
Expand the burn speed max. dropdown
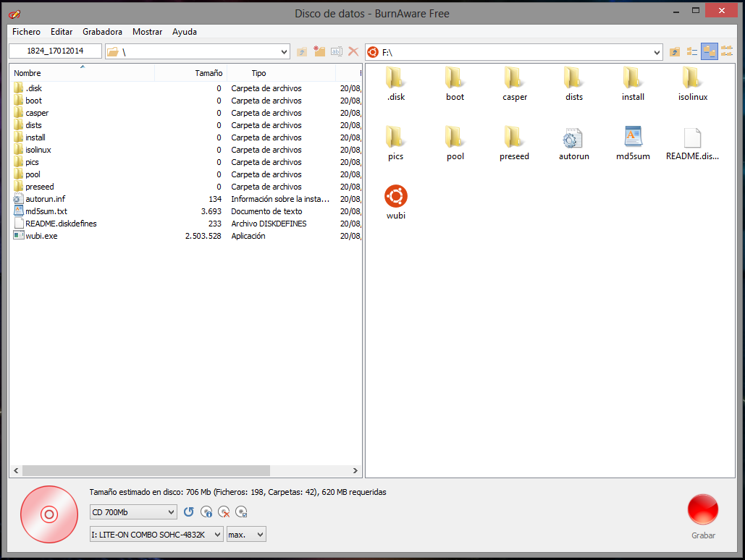click(x=258, y=534)
